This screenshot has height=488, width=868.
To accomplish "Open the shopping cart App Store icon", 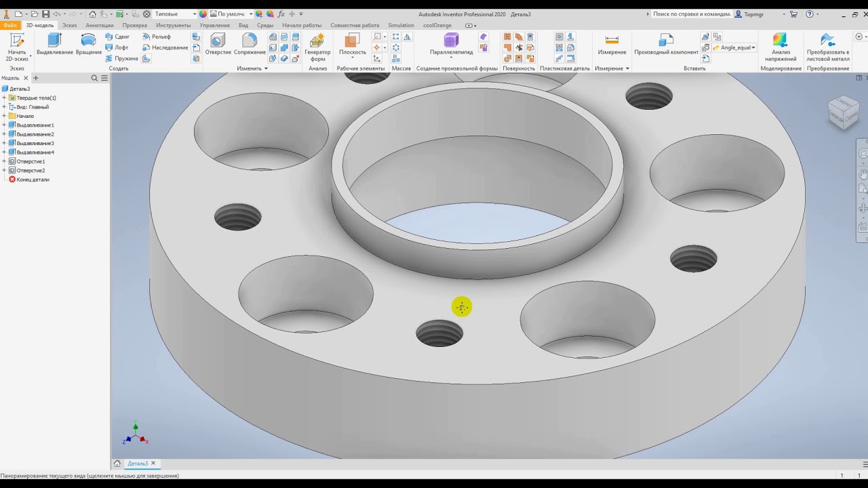I will pyautogui.click(x=793, y=14).
